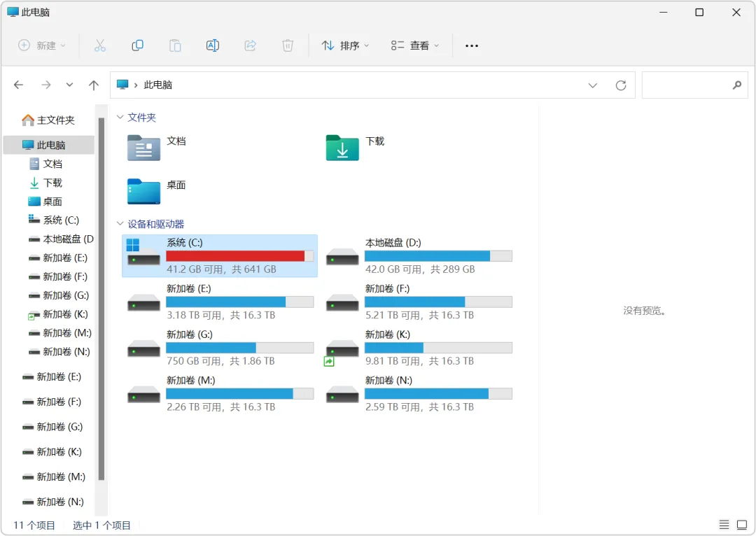The image size is (756, 536).
Task: Select 主文件夹 in the sidebar
Action: coord(49,120)
